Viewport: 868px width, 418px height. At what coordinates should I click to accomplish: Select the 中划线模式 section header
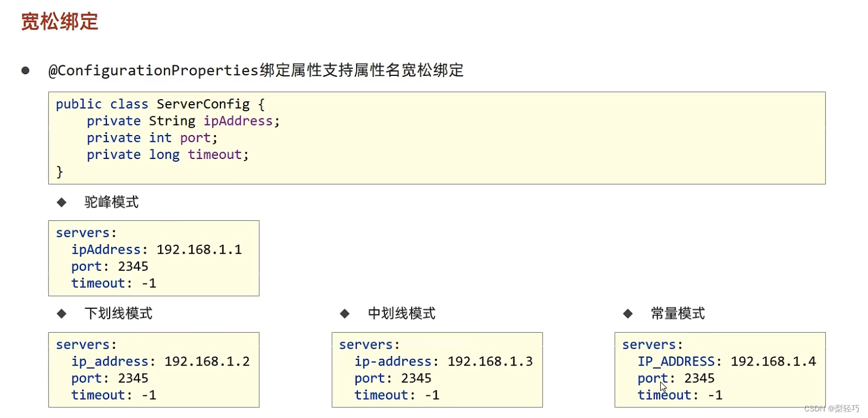[401, 314]
